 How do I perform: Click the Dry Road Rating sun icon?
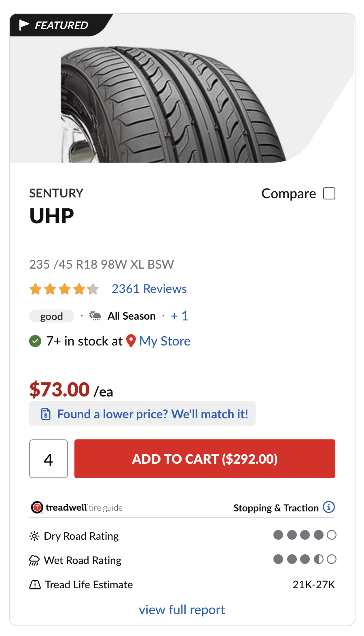point(34,536)
